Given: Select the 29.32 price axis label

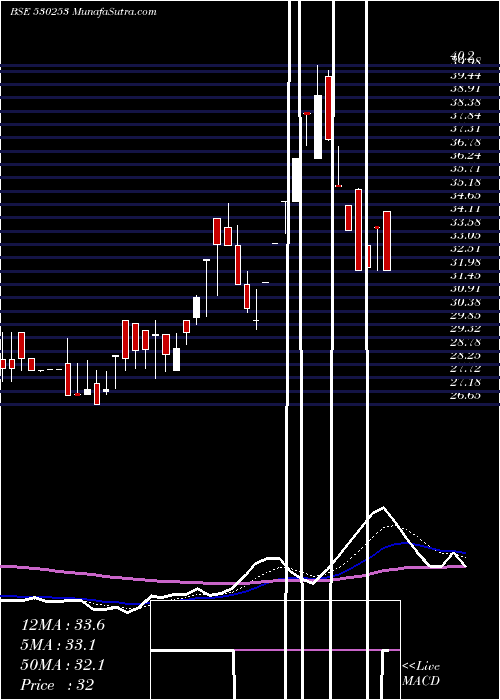Looking at the screenshot, I should pos(465,328).
